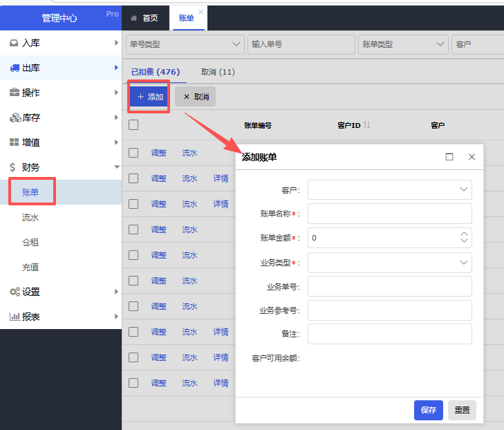Click the inbox icon beside 入库
The height and width of the screenshot is (430, 504).
coord(14,43)
